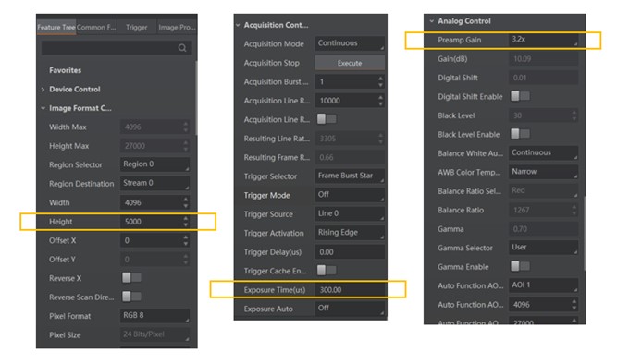
Task: Click the Analog Control panel scrollbar
Action: 585,233
